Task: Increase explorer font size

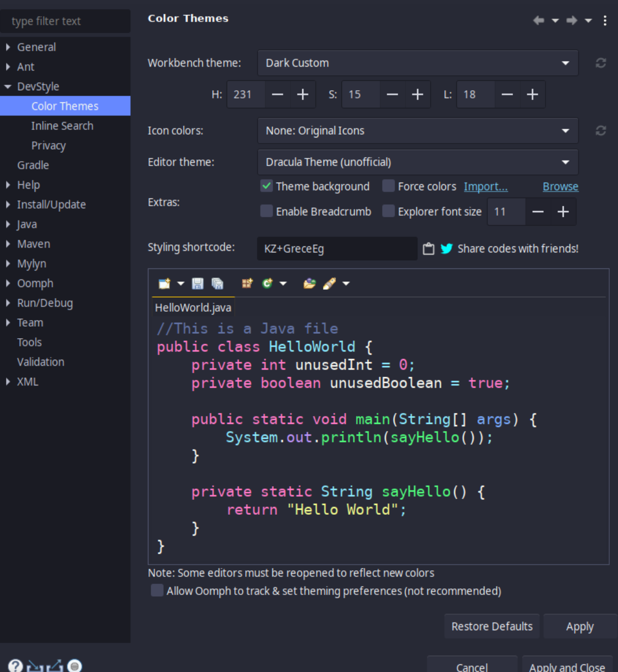Action: (564, 212)
